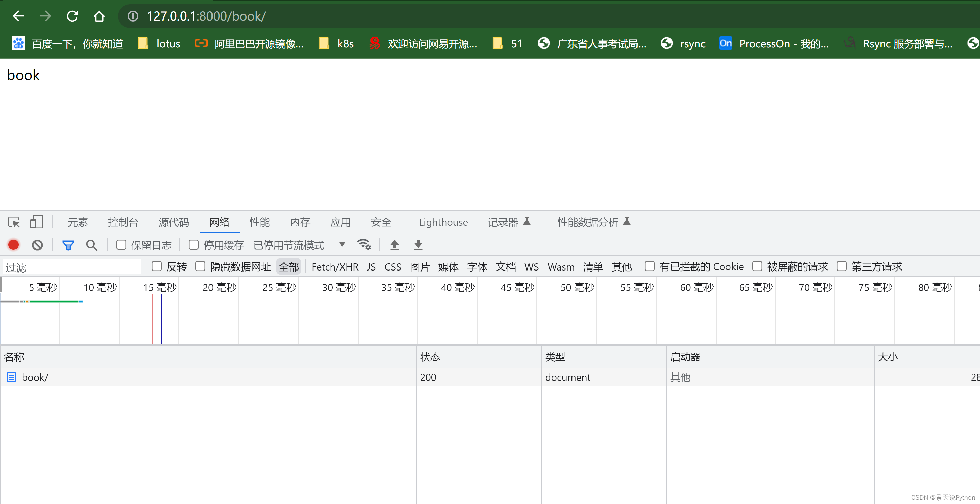This screenshot has width=980, height=504.
Task: Open the k8s bookmark folder
Action: pyautogui.click(x=336, y=44)
